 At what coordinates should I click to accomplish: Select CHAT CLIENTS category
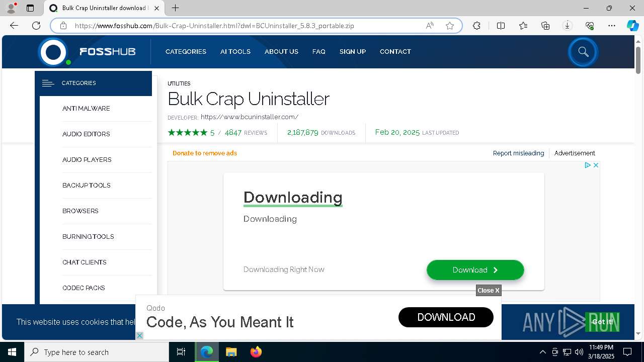85,262
